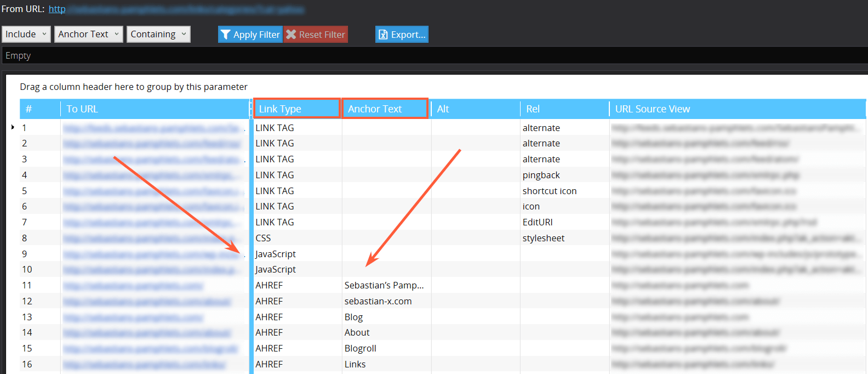This screenshot has width=868, height=374.
Task: Select the 'alternate' rel cell in row 3
Action: point(564,159)
